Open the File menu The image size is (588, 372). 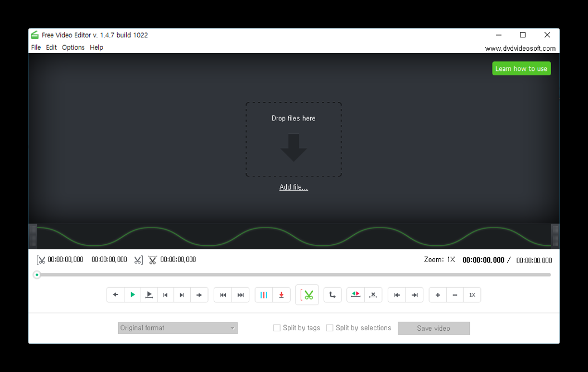36,47
